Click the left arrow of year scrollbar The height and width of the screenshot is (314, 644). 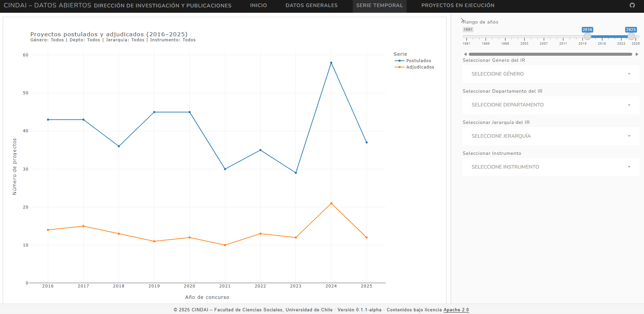(x=465, y=54)
